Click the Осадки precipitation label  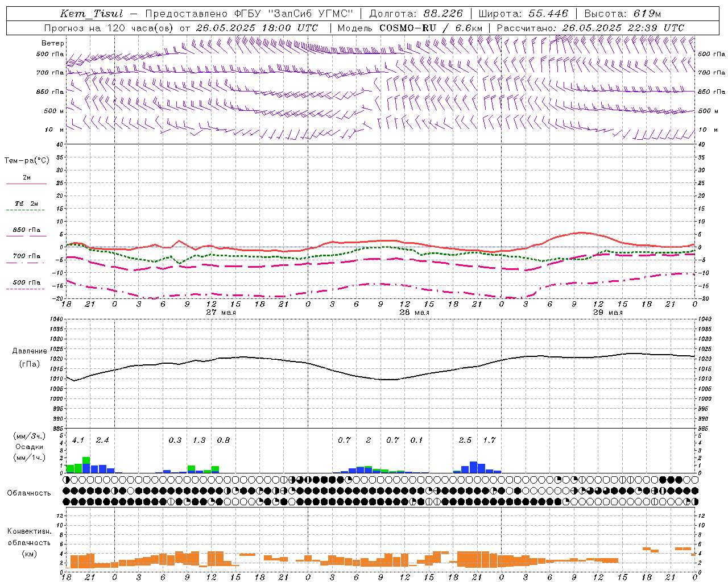(x=30, y=447)
